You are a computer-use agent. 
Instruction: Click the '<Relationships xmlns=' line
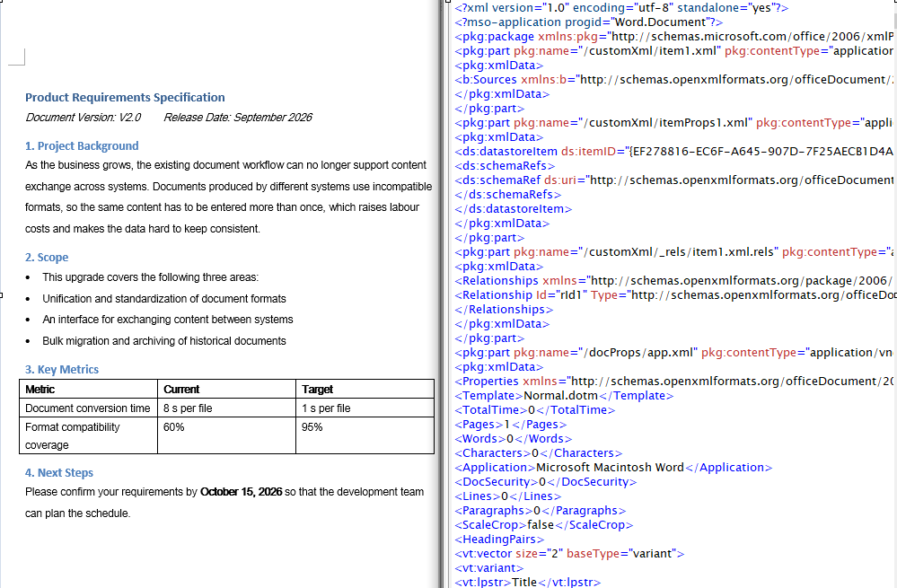pyautogui.click(x=674, y=281)
